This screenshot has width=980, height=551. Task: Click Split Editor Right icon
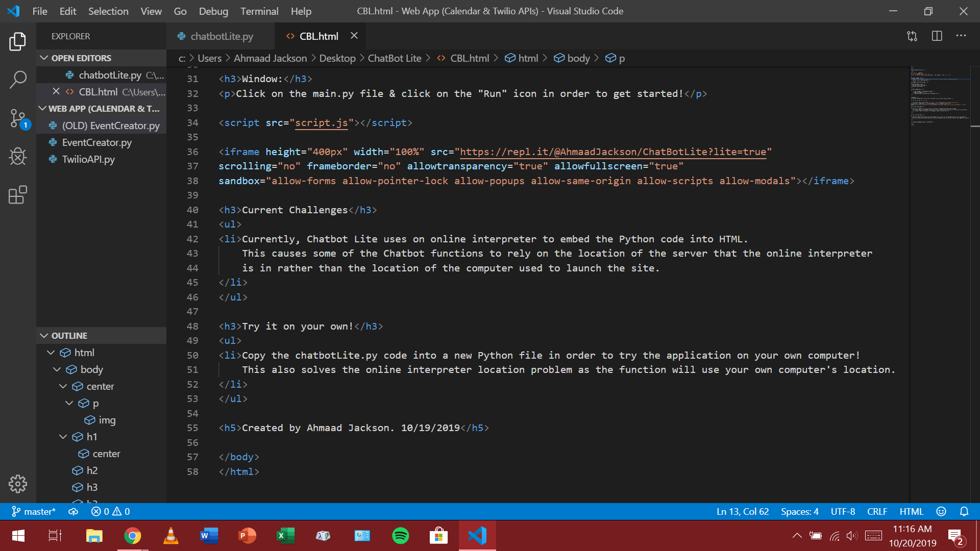pyautogui.click(x=937, y=36)
